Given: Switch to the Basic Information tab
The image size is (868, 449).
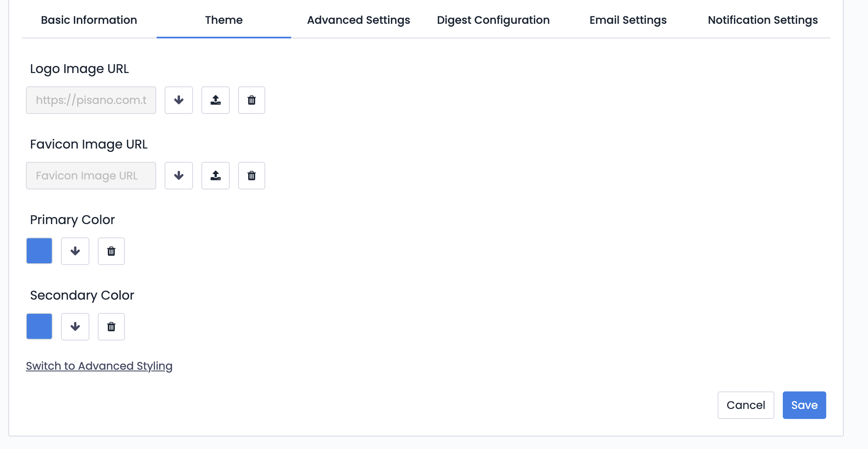Looking at the screenshot, I should (x=89, y=20).
